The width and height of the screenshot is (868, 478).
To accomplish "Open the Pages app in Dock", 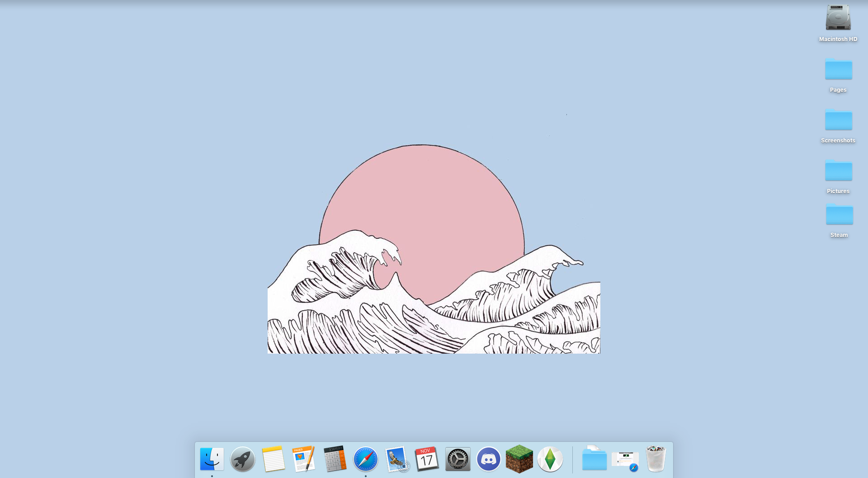I will point(304,459).
